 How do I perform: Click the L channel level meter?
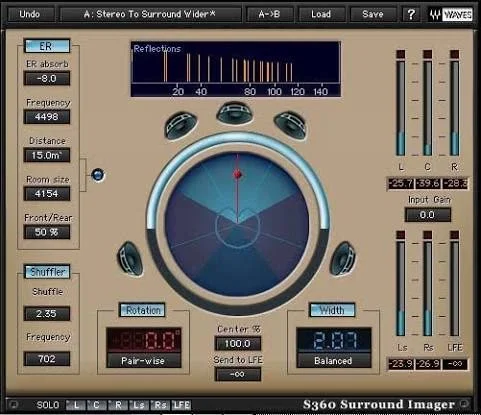click(401, 108)
